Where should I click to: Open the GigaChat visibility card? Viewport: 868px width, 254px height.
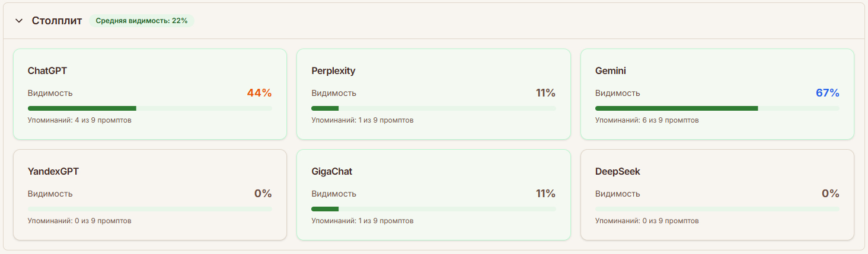pyautogui.click(x=433, y=195)
